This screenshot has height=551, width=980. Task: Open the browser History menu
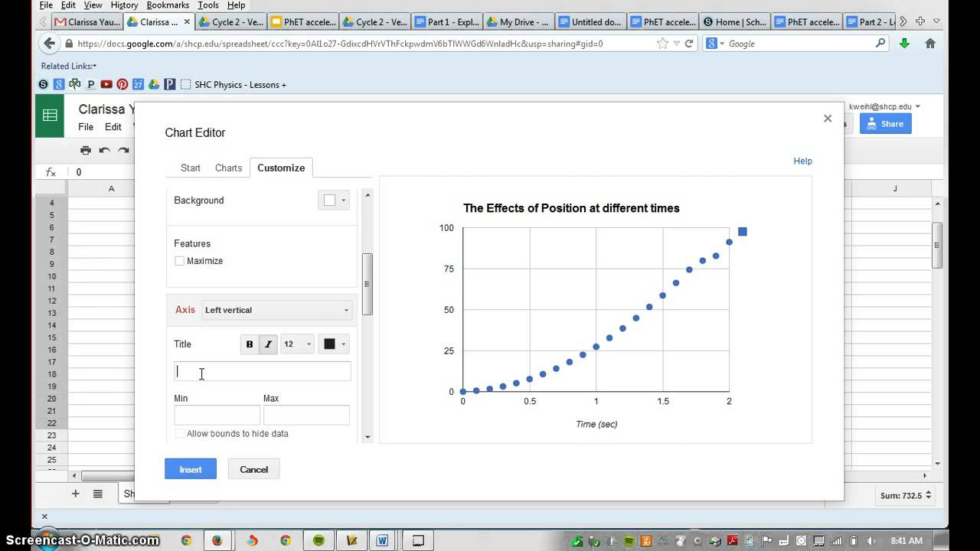coord(124,5)
